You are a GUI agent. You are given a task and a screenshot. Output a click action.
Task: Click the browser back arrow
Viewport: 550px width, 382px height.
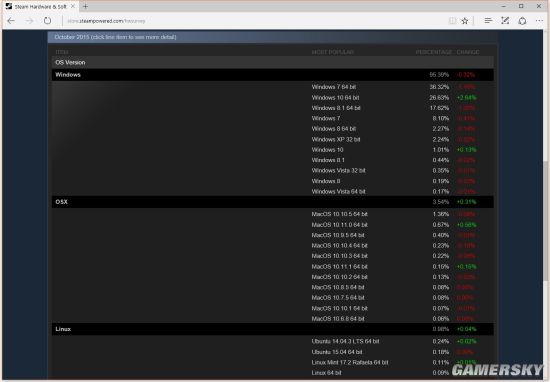tap(11, 21)
